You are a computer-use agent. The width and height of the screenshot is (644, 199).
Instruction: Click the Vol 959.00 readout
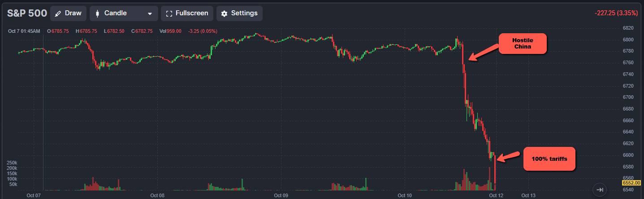click(x=170, y=31)
